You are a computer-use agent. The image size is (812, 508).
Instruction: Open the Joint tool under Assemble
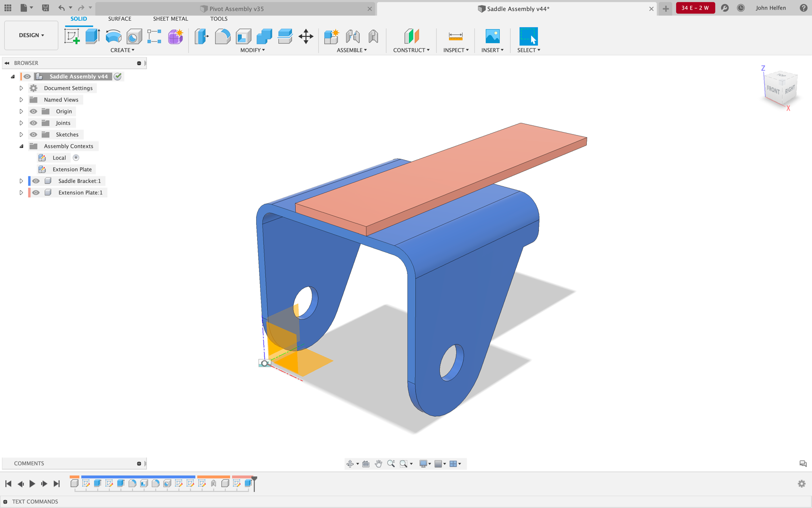click(352, 36)
